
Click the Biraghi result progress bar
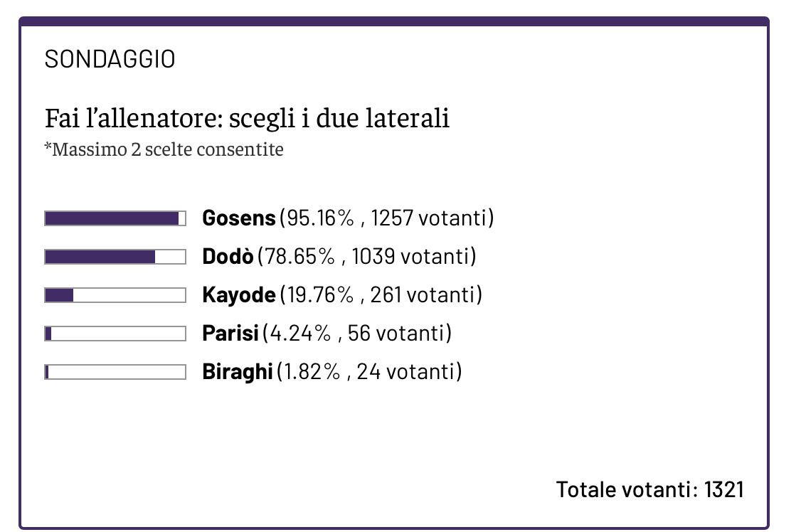[x=115, y=372]
